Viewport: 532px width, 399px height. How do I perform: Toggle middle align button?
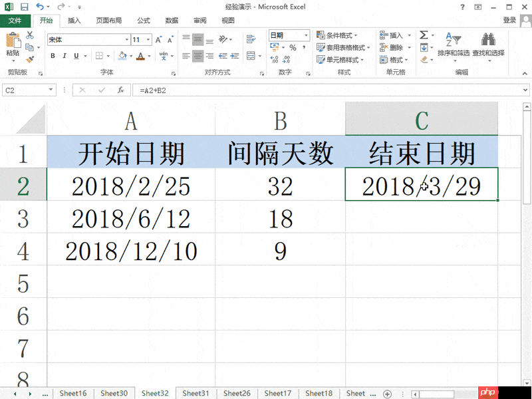198,40
